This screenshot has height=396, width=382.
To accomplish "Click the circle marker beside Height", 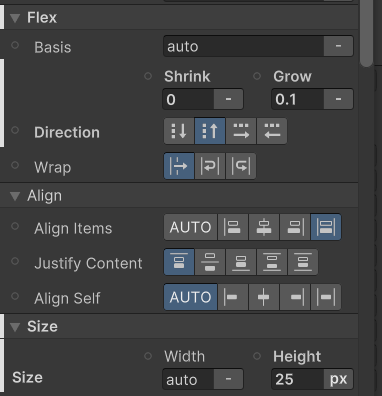I will point(257,356).
